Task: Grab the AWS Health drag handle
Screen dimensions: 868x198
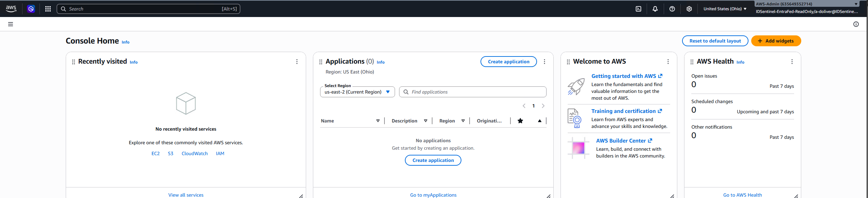Action: [692, 62]
